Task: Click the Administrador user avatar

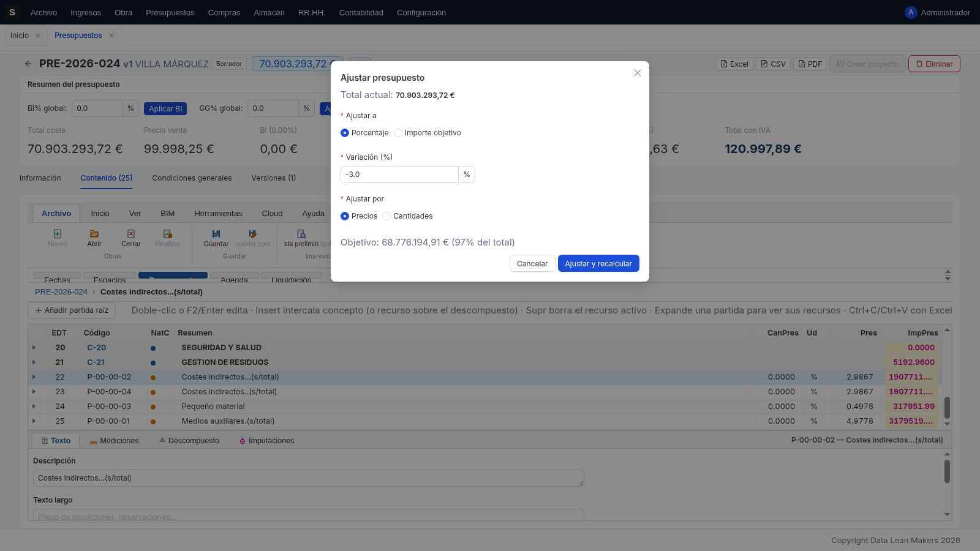Action: (911, 12)
